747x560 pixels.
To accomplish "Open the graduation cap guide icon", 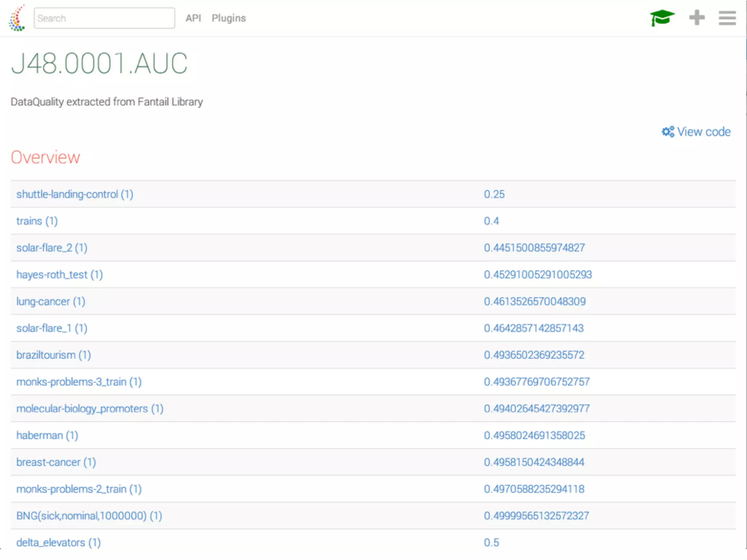I will [662, 18].
